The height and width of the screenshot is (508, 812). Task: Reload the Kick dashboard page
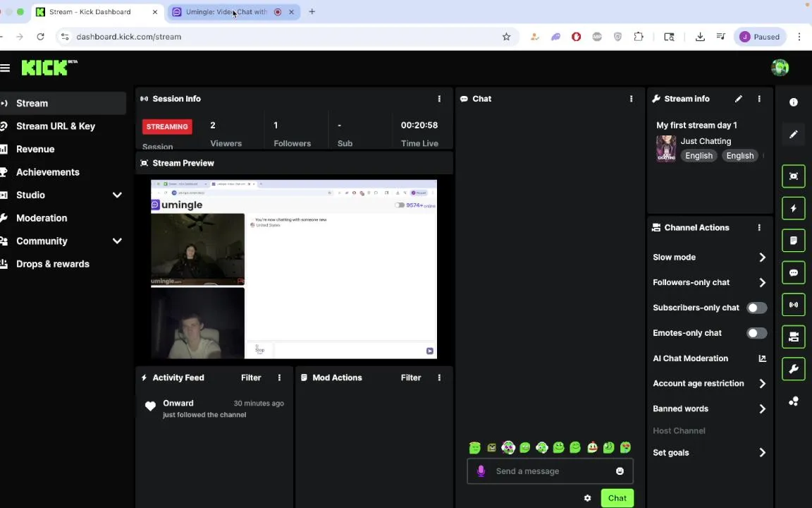pos(40,37)
